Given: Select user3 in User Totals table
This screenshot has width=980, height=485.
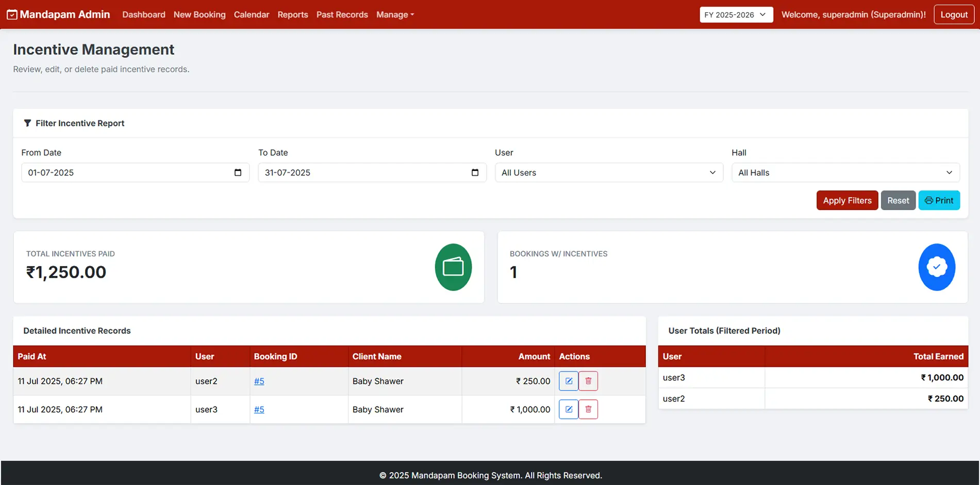Looking at the screenshot, I should pyautogui.click(x=674, y=377).
